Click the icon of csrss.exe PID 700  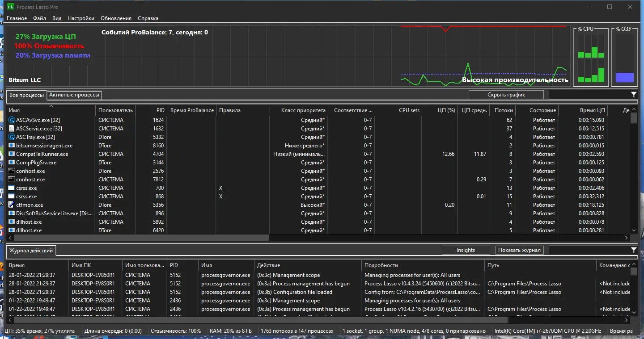pyautogui.click(x=12, y=188)
